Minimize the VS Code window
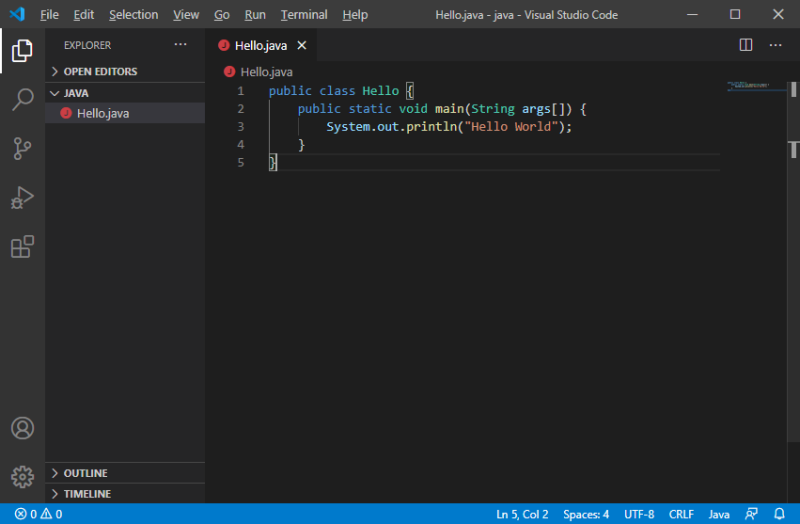 [x=692, y=14]
